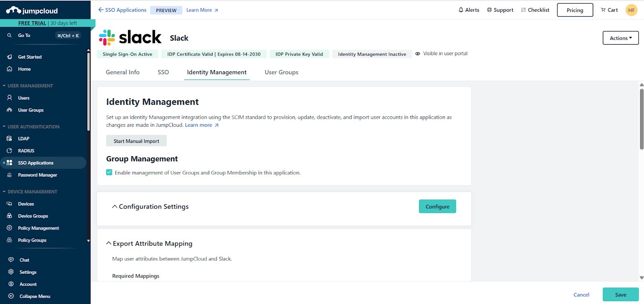Click the Password Manager icon
Screen dimensions: 644x304
coord(9,175)
